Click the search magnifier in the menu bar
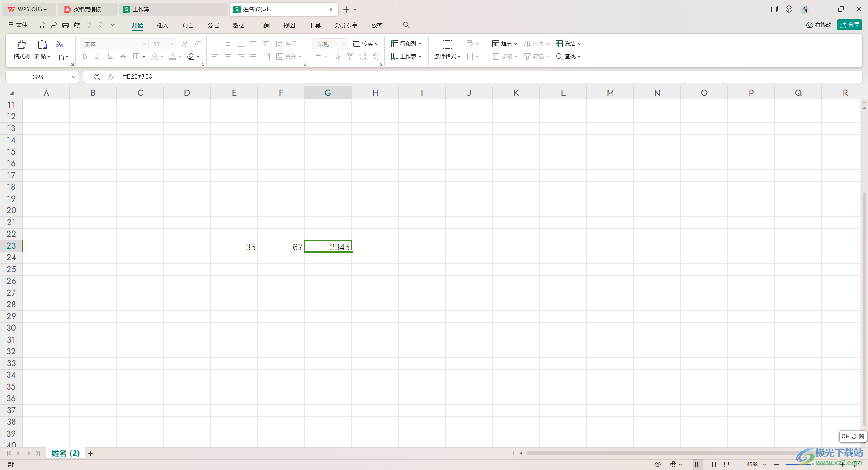 coord(406,25)
